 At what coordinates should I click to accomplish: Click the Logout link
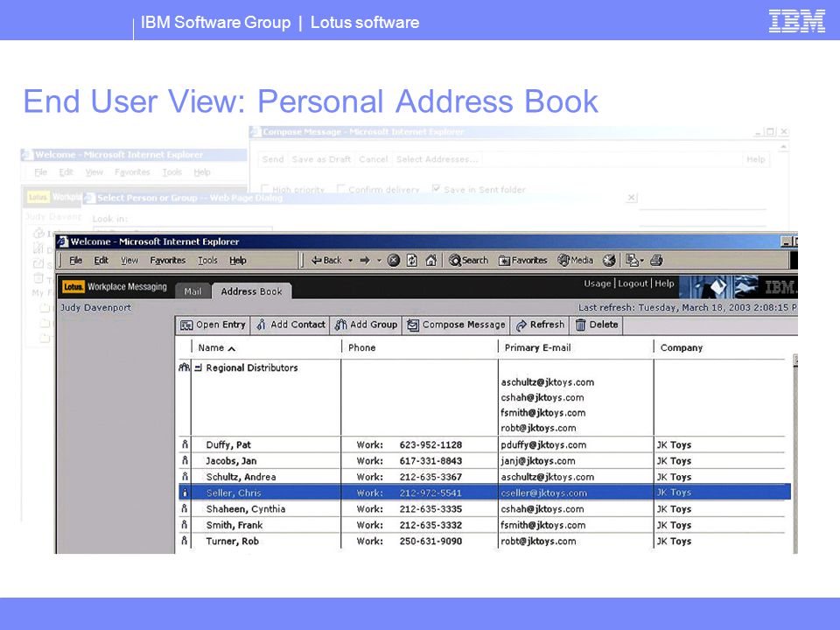pyautogui.click(x=633, y=283)
